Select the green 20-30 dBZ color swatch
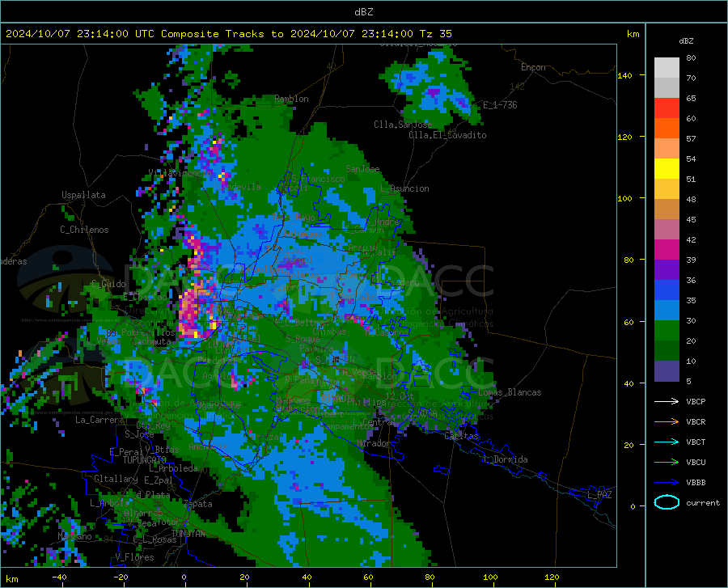The height and width of the screenshot is (588, 728). (x=667, y=331)
